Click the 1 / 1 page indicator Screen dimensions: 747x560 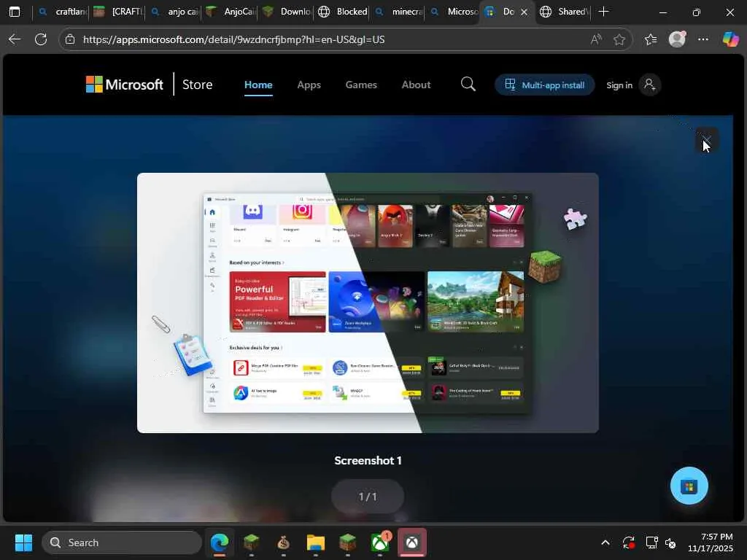[368, 497]
